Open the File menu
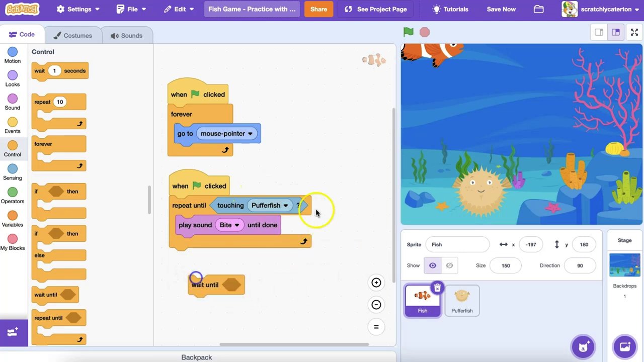Viewport: 644px width, 362px height. (131, 9)
